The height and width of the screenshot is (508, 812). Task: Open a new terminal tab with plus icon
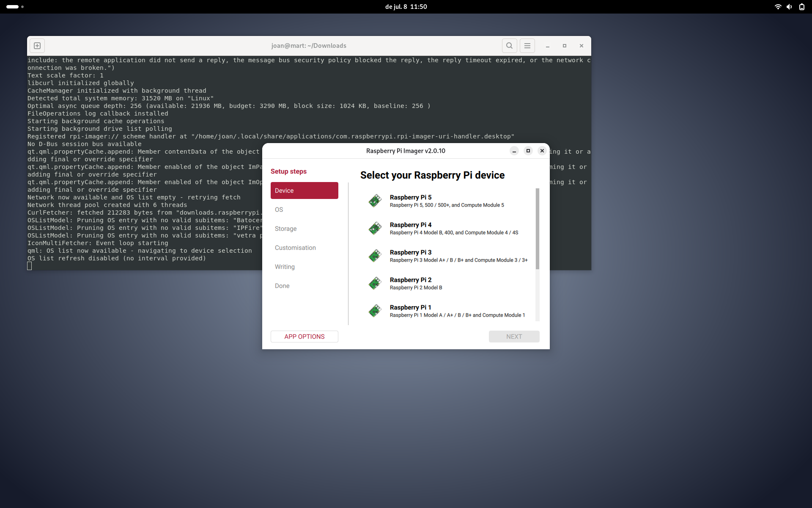tap(37, 46)
